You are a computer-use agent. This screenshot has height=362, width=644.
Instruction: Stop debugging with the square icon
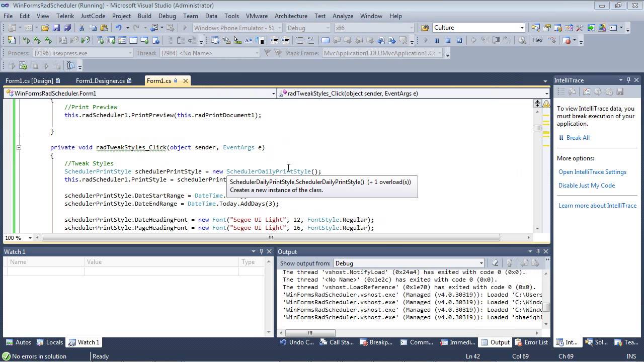tap(448, 40)
